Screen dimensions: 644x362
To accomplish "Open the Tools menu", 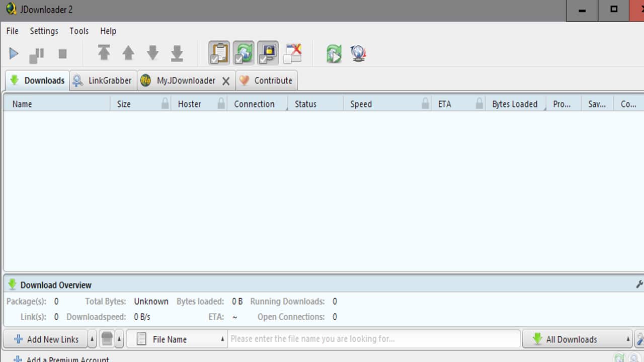I will [79, 31].
